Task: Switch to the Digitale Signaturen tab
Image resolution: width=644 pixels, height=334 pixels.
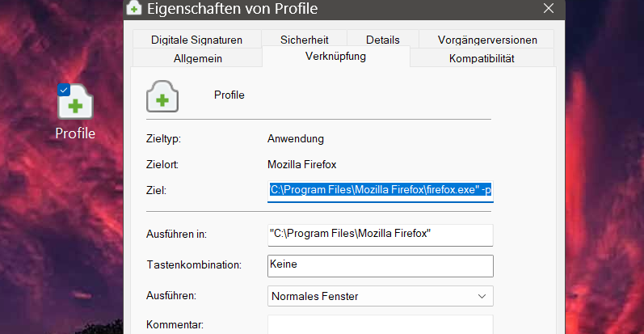Action: coord(196,39)
